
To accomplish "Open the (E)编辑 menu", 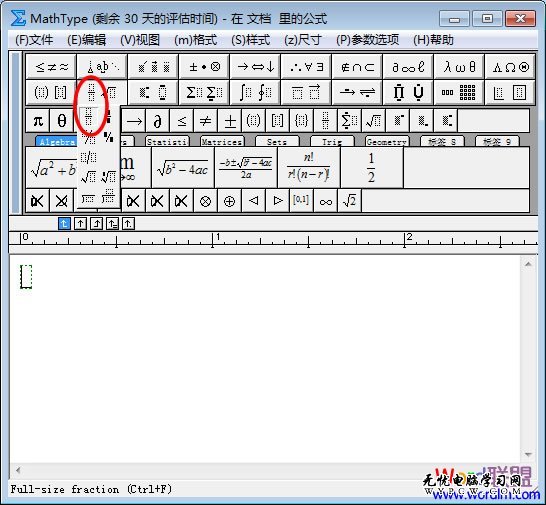I will (x=86, y=40).
